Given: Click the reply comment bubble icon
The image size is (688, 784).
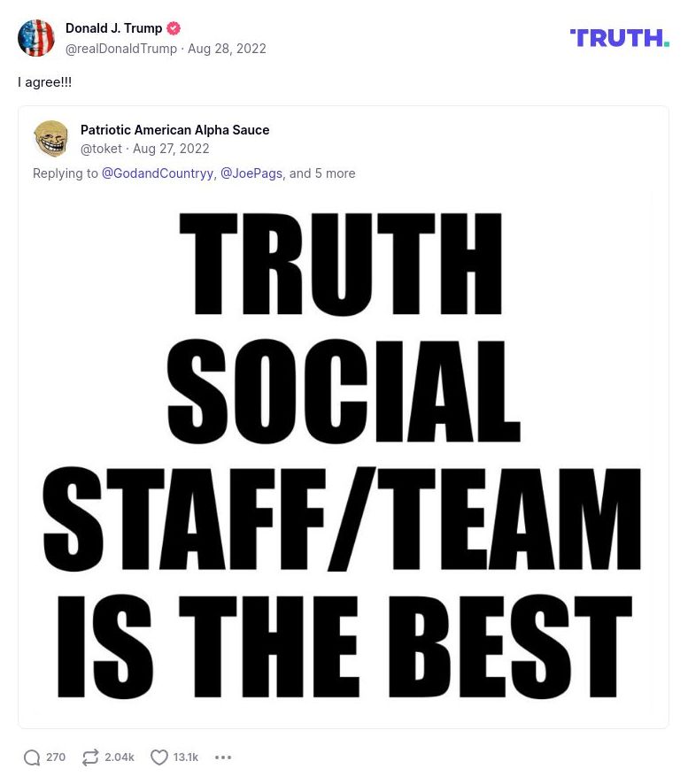Looking at the screenshot, I should pos(32,757).
